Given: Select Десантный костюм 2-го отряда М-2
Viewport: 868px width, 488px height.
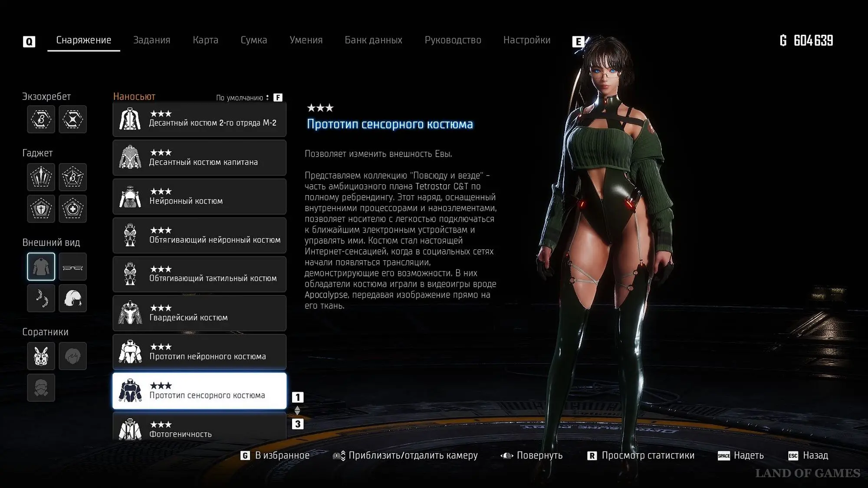Looking at the screenshot, I should point(200,119).
